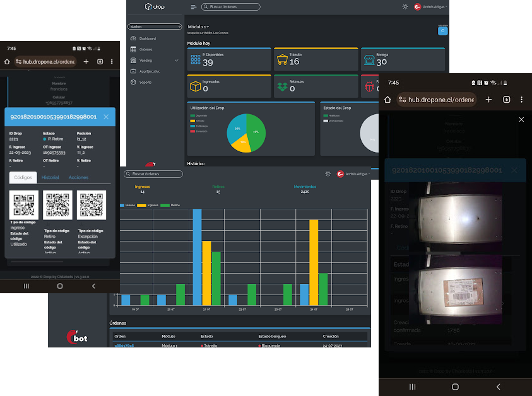The image size is (532, 396).
Task: Open the Andrés Artigas user menu in the chart window
Action: click(353, 174)
